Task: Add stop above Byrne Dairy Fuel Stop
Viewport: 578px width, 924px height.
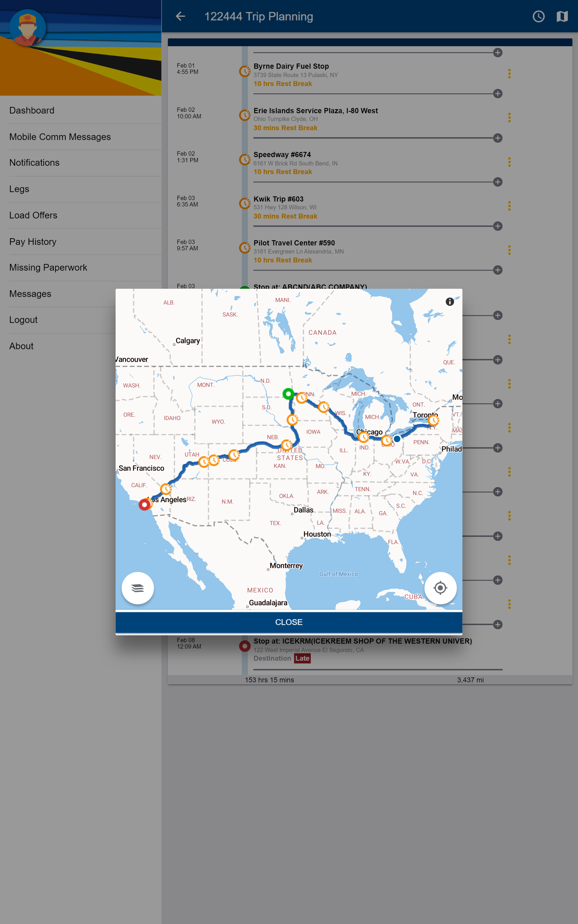Action: tap(497, 53)
